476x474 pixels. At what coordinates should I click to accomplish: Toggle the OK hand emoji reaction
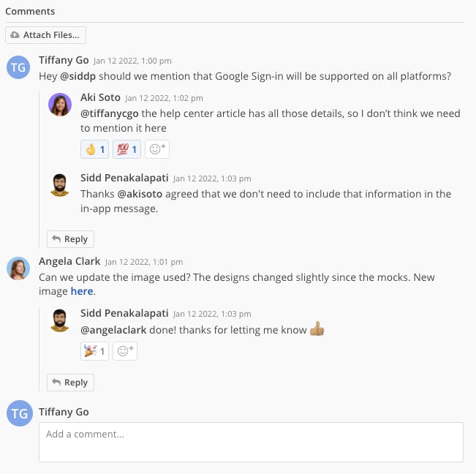click(95, 149)
